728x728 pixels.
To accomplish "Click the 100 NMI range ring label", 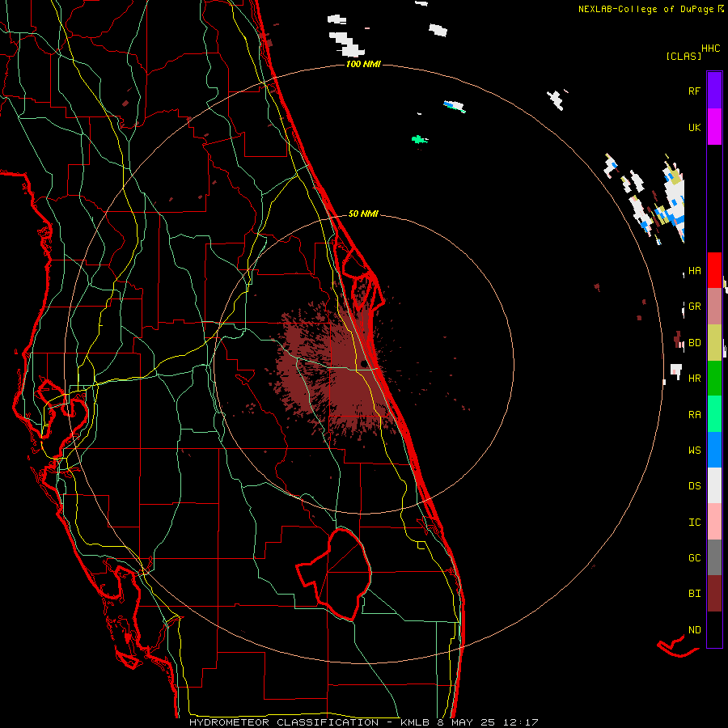I will pyautogui.click(x=363, y=64).
